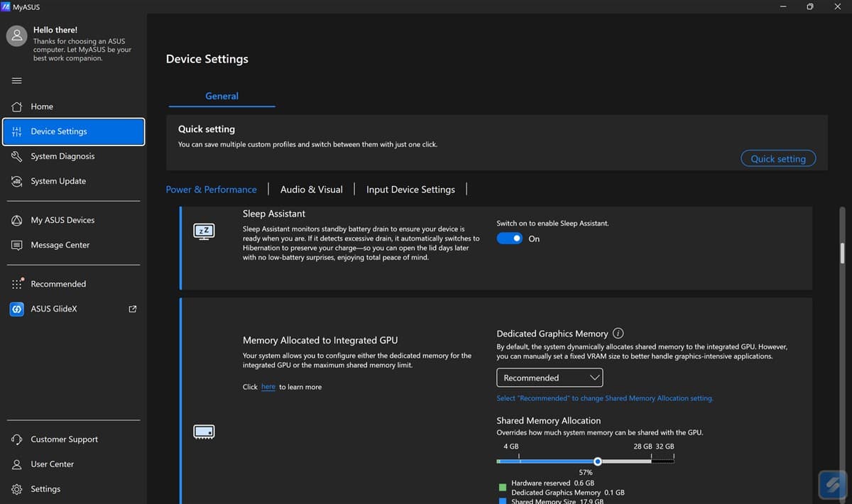
Task: Open the Settings gear in sidebar
Action: click(x=17, y=489)
